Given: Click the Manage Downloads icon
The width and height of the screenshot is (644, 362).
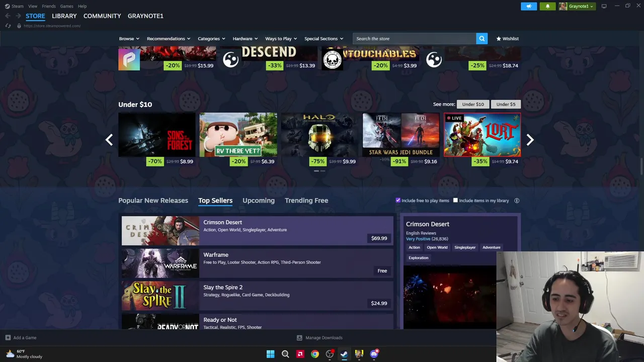Looking at the screenshot, I should coord(299,338).
